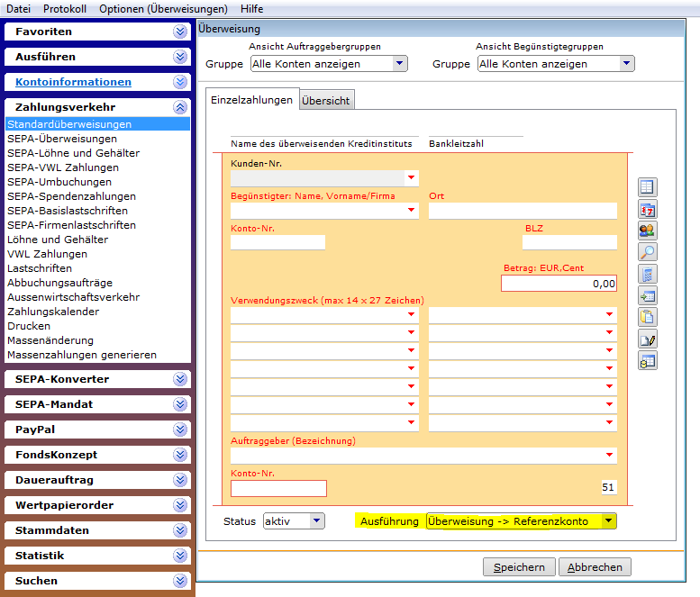Screen dimensions: 700x597
Task: Open the Hilfe menu
Action: coord(251,9)
